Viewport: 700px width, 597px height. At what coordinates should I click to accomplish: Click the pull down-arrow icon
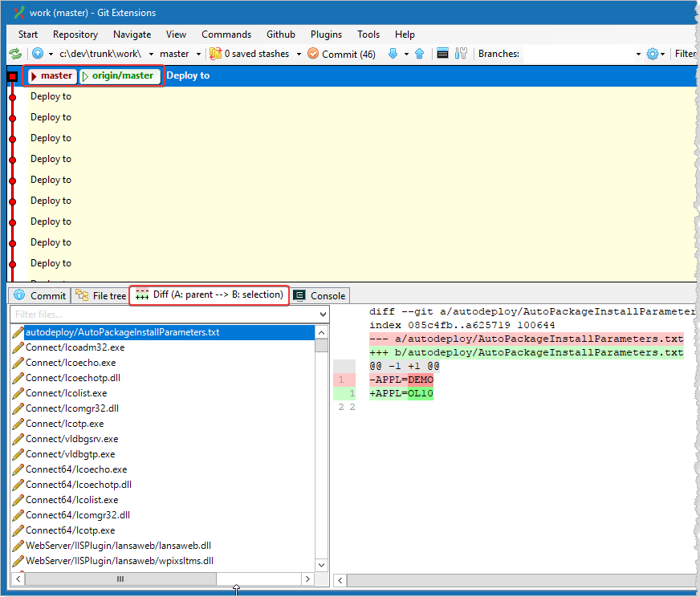(x=393, y=54)
